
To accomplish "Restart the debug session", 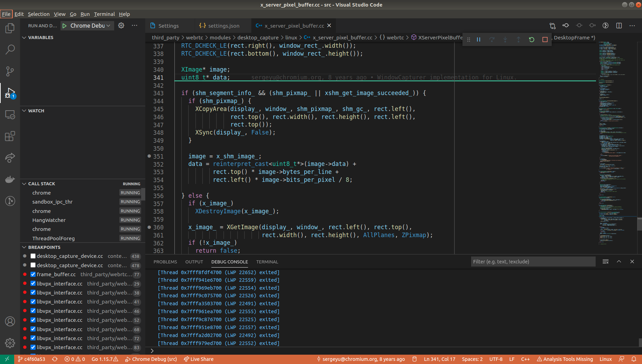I will (x=532, y=39).
